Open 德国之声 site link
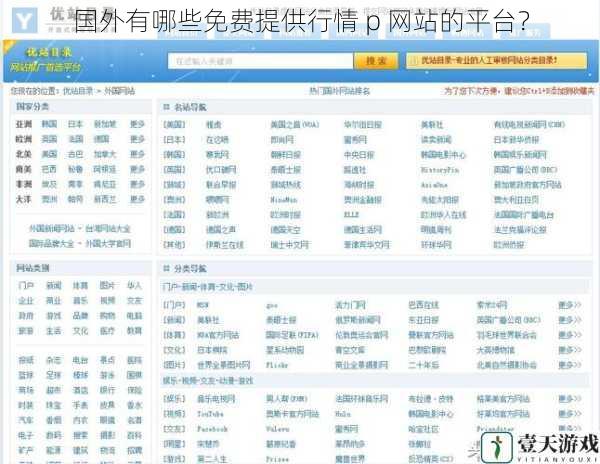This screenshot has height=464, width=600. pyautogui.click(x=221, y=230)
